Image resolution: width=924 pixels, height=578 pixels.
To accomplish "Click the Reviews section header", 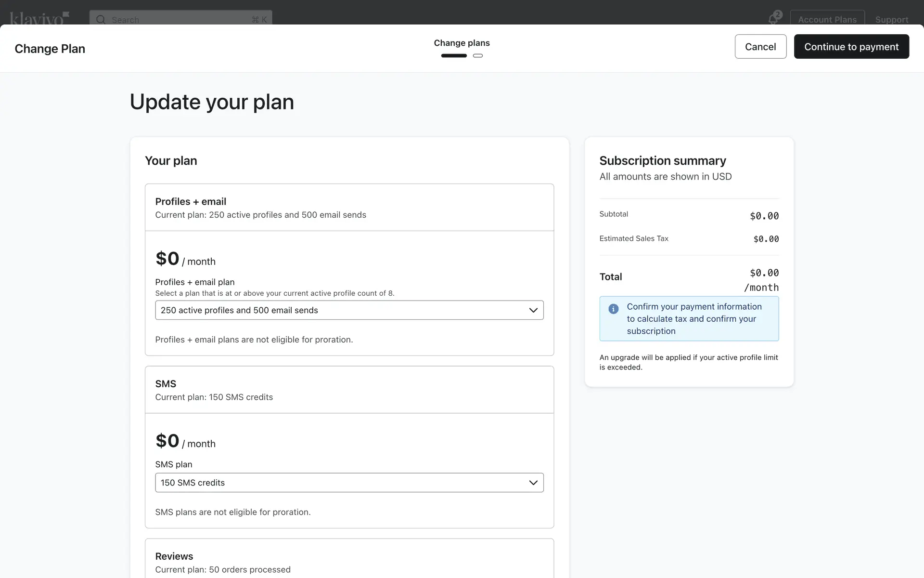I will coord(174,556).
